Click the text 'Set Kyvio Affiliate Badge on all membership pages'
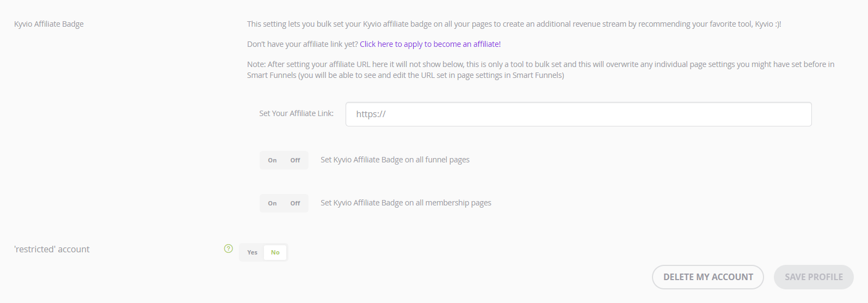Screen dimensions: 868x303 coord(406,203)
